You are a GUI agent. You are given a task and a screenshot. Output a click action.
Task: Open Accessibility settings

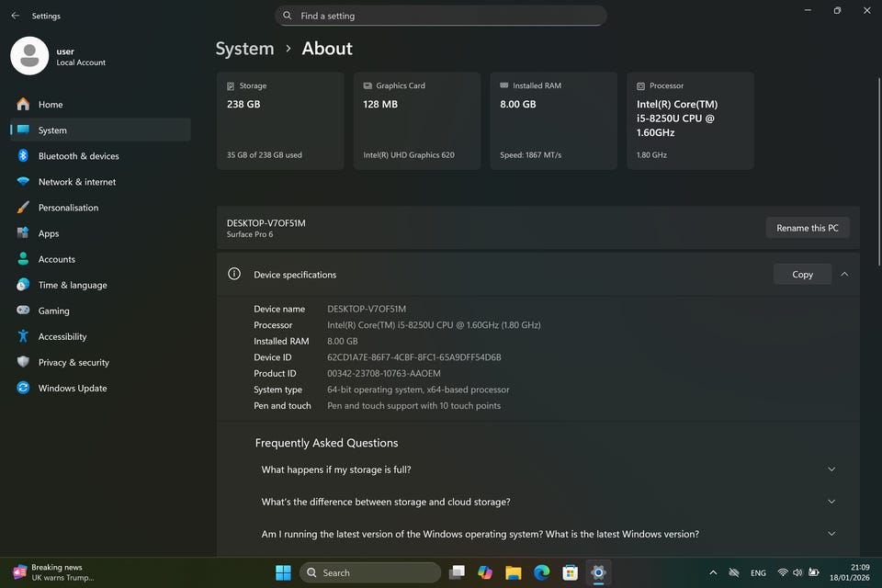click(x=100, y=336)
